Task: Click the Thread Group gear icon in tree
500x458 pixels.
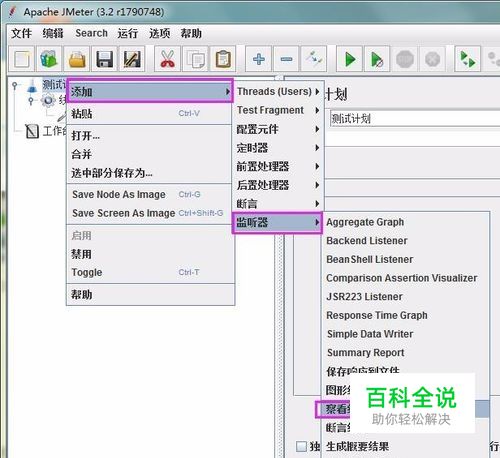Action: pyautogui.click(x=48, y=100)
